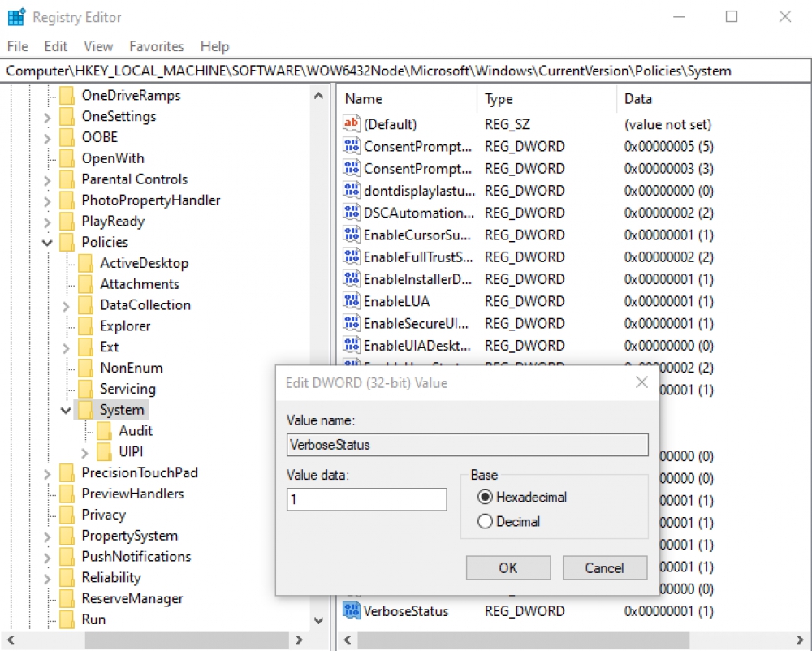This screenshot has width=812, height=651.
Task: Collapse the Policies key
Action: click(x=48, y=242)
